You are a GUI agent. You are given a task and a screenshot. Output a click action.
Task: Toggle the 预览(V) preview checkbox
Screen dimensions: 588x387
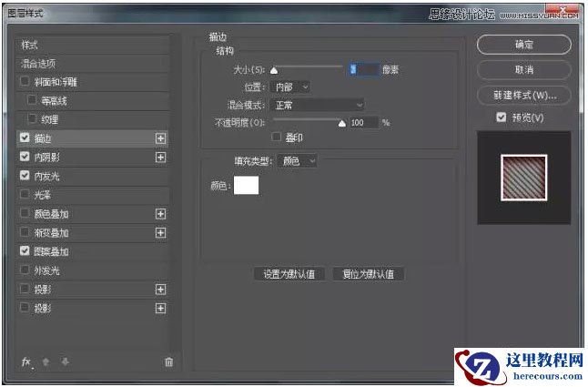(x=502, y=117)
